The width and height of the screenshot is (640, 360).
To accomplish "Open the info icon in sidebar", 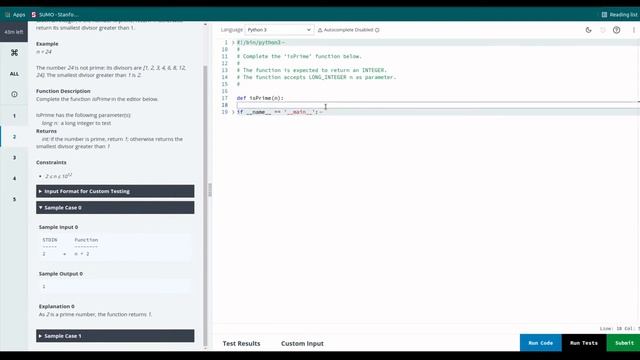I will [14, 94].
